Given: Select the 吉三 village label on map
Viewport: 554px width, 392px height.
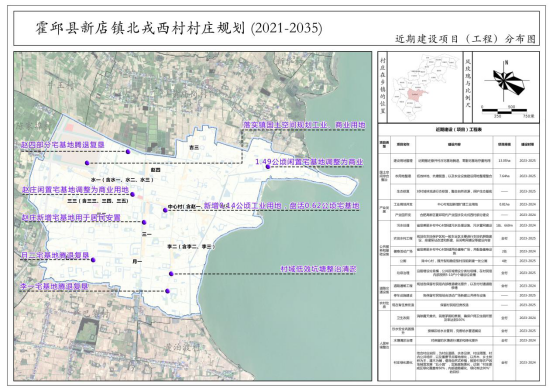Looking at the screenshot, I should (194, 148).
